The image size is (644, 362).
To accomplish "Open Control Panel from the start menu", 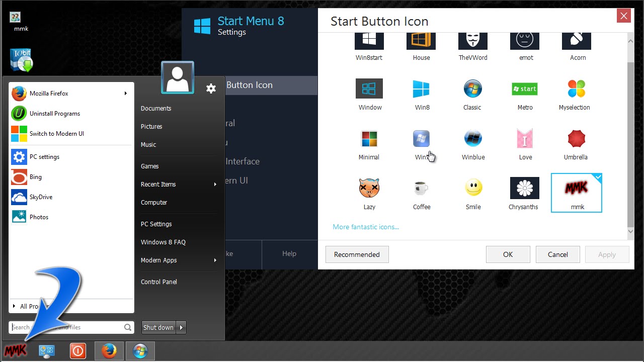I will point(158,282).
